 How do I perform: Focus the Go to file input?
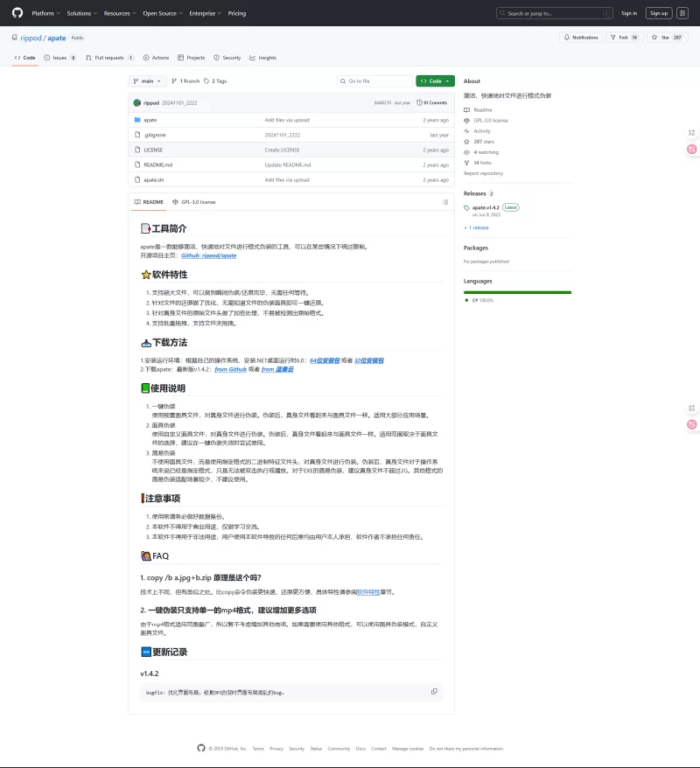[374, 80]
